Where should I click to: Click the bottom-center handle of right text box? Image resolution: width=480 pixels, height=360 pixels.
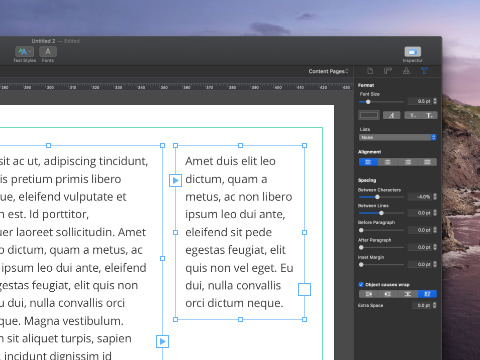[x=240, y=319]
